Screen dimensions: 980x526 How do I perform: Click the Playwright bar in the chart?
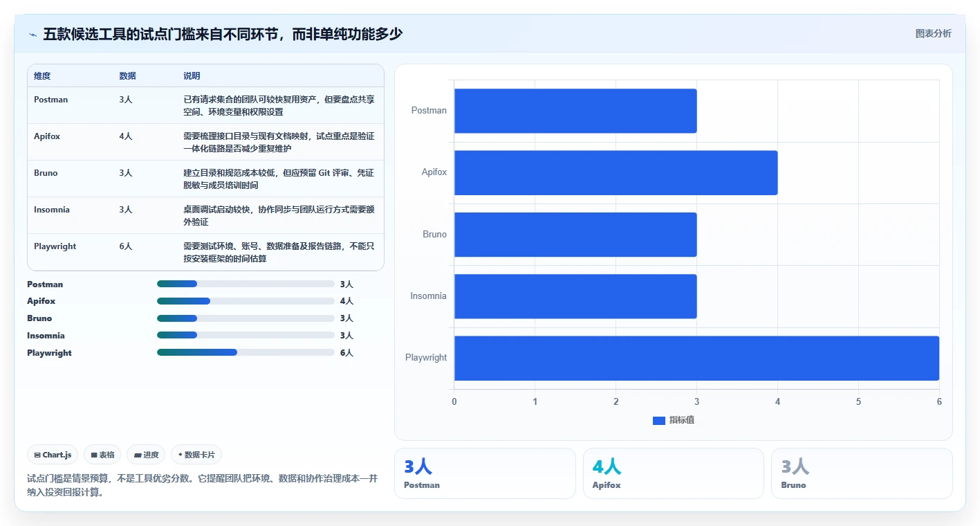pos(696,358)
